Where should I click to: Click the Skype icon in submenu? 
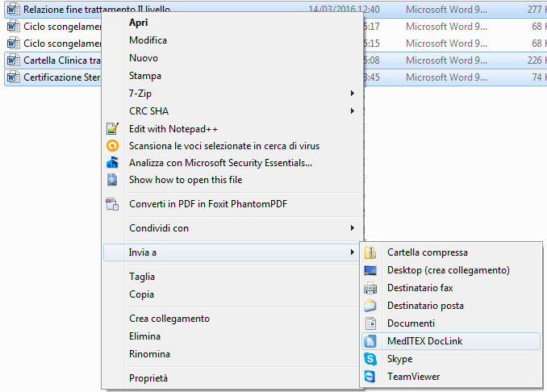(x=370, y=359)
